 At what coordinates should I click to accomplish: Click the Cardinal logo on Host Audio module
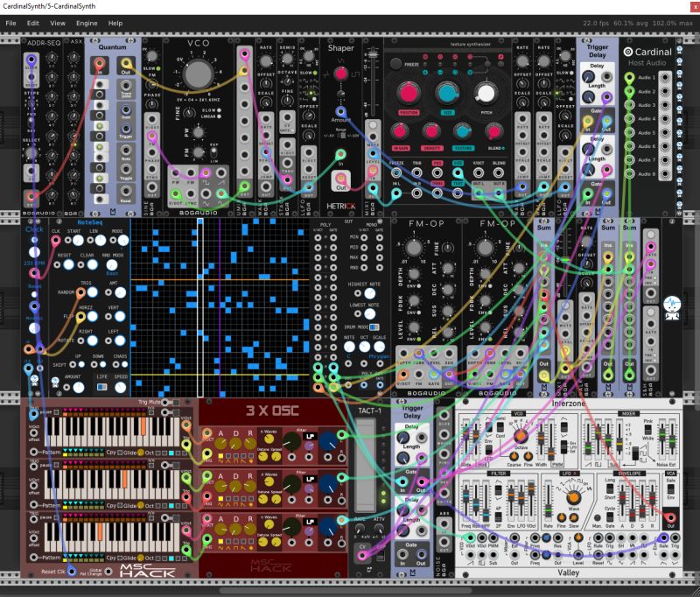pos(627,52)
